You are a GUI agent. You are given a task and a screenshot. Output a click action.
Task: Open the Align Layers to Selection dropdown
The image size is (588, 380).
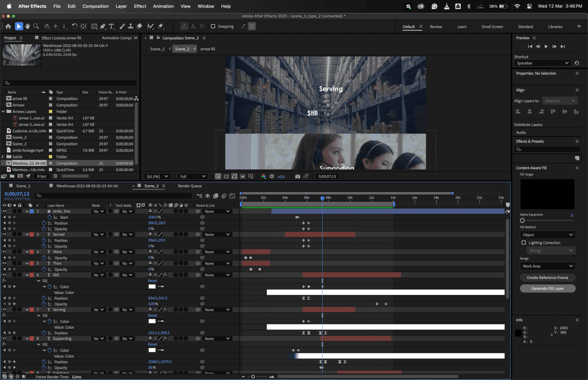click(560, 101)
